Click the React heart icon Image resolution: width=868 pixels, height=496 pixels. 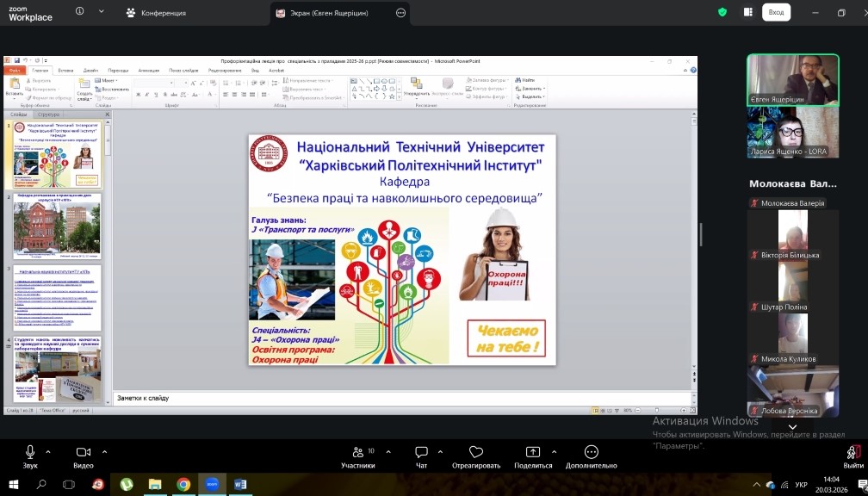point(475,453)
